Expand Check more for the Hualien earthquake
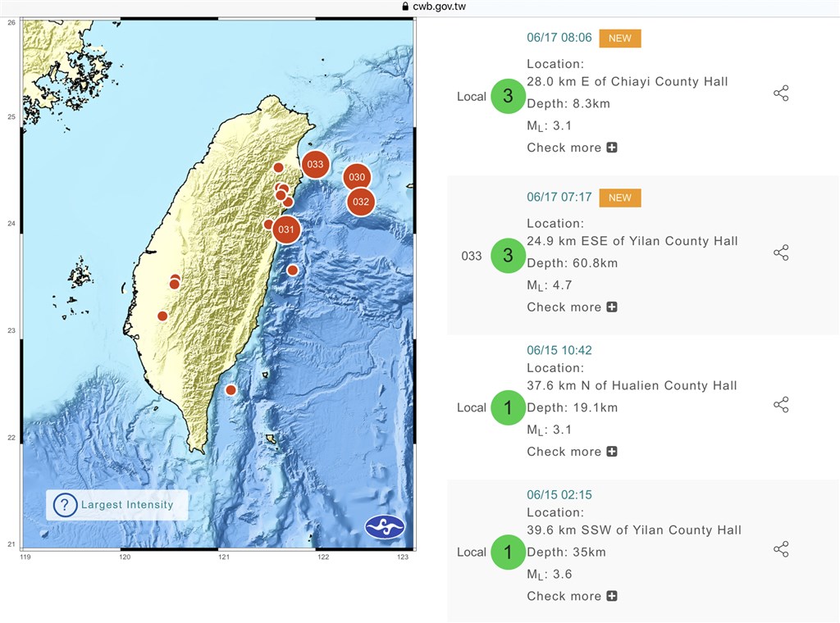Image resolution: width=840 pixels, height=623 pixels. pyautogui.click(x=611, y=452)
